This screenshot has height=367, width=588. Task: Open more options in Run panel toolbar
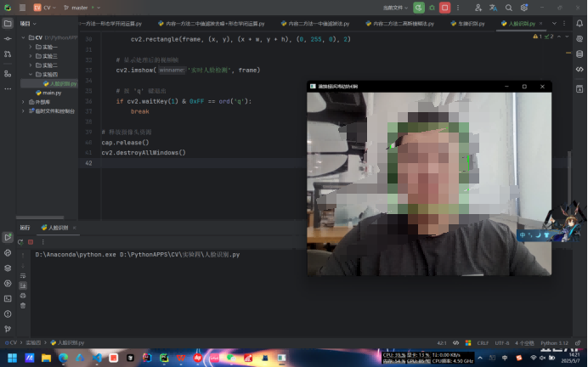[42, 242]
